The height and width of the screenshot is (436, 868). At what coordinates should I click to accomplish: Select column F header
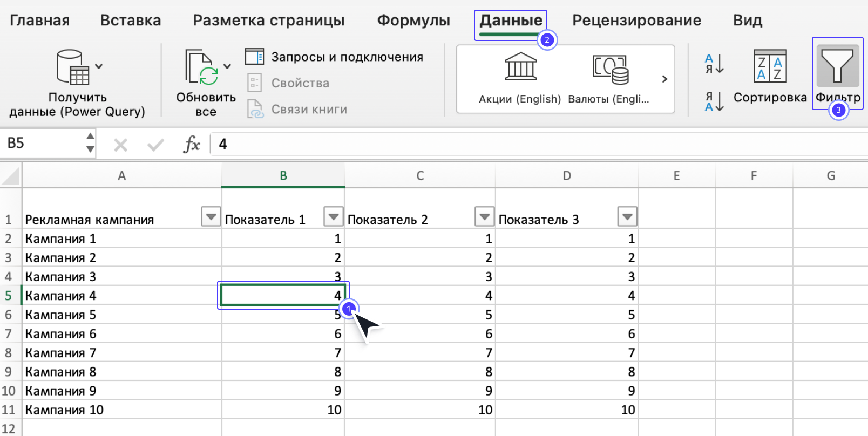[754, 176]
